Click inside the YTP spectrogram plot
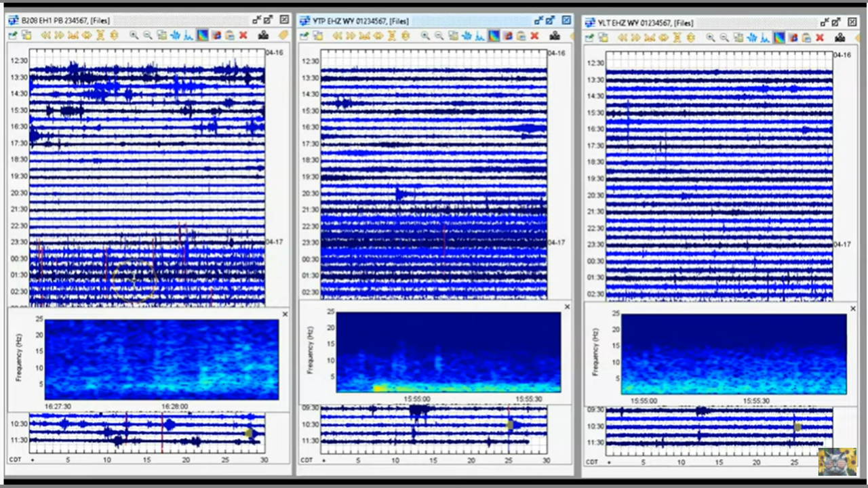Screen dimensions: 868x488 pos(448,352)
